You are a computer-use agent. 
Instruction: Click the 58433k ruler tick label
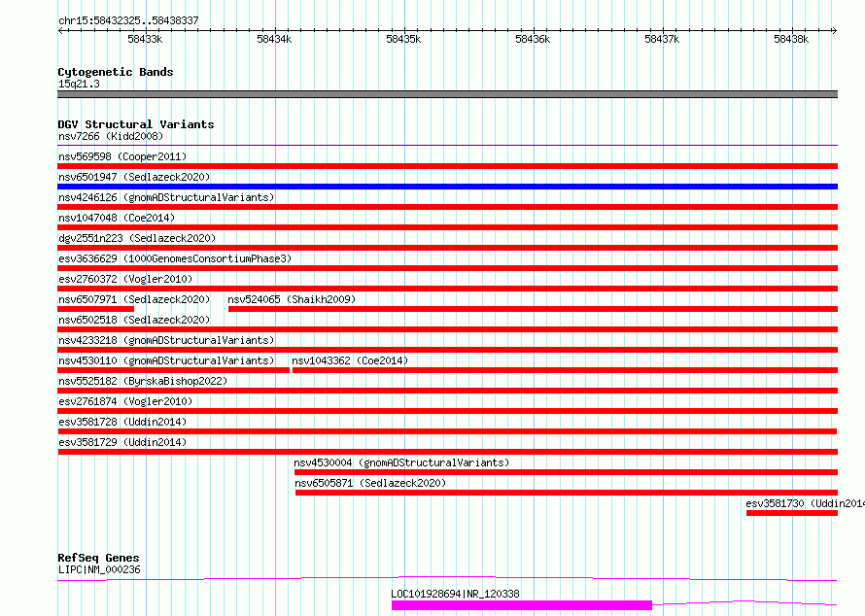pyautogui.click(x=145, y=40)
